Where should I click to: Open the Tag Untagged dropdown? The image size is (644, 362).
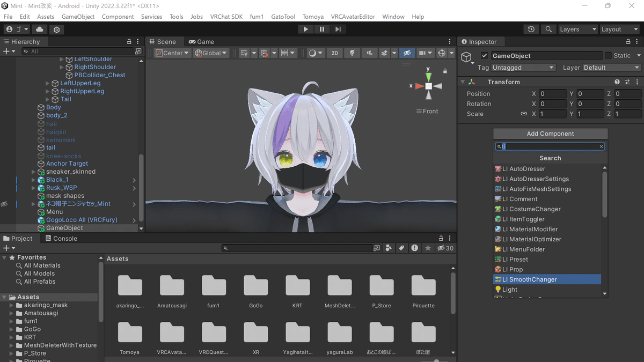pos(523,68)
